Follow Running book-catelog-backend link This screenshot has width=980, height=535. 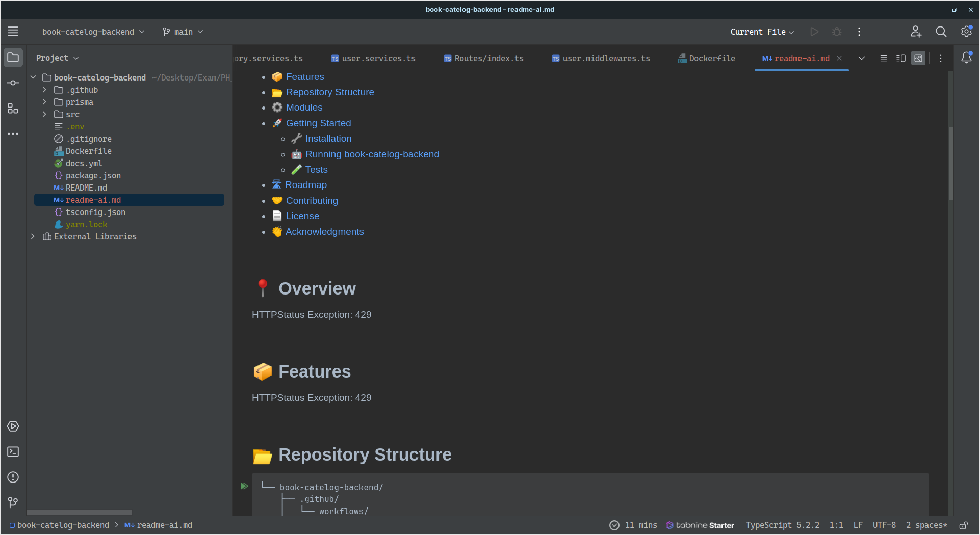point(372,154)
